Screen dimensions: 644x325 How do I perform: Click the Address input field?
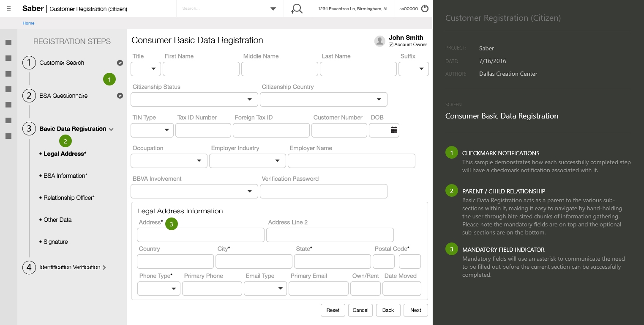coord(201,235)
